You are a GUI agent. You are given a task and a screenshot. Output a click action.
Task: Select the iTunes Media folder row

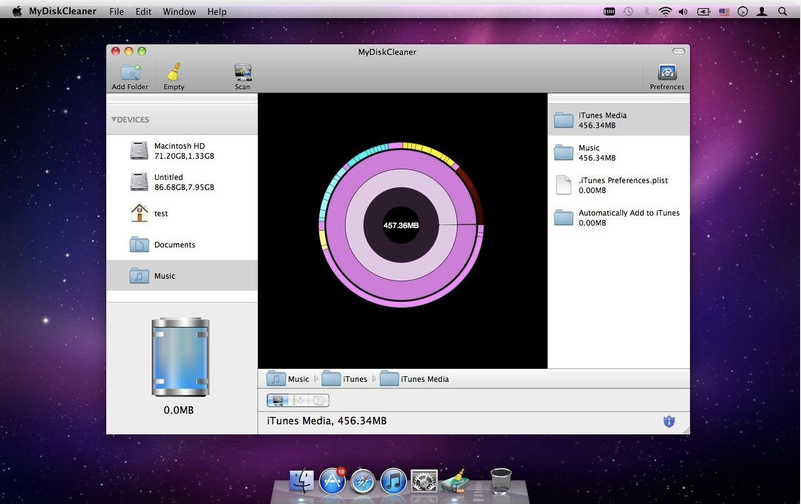(x=618, y=120)
